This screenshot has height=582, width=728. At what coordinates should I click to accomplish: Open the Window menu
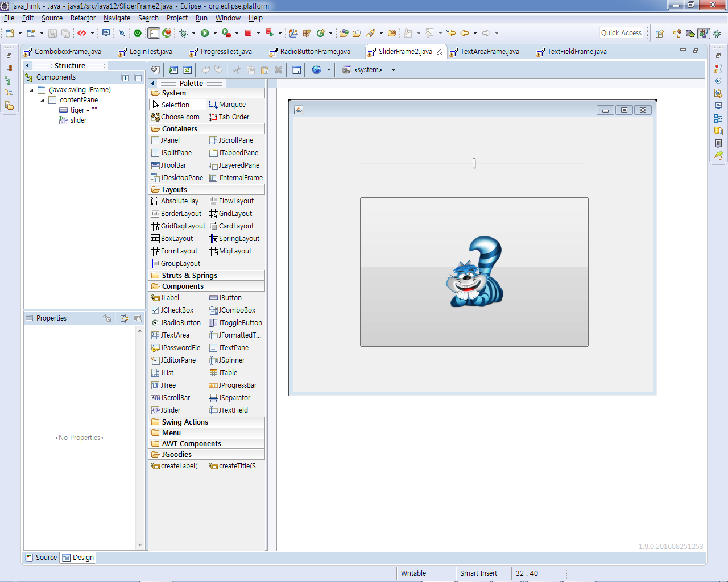click(x=227, y=18)
